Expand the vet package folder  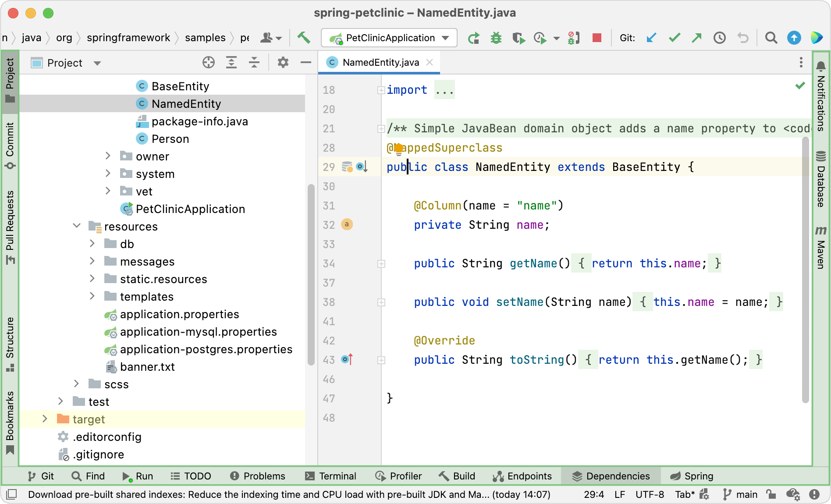tap(108, 191)
